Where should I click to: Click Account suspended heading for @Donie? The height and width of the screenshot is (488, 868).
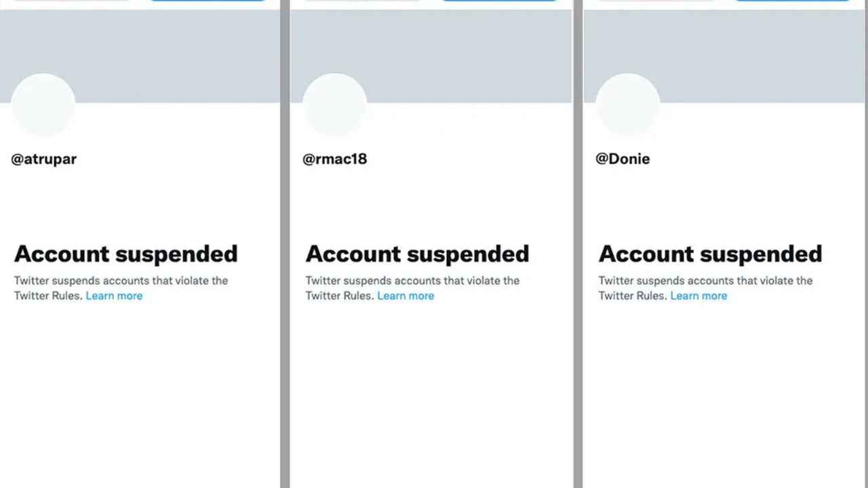coord(710,254)
